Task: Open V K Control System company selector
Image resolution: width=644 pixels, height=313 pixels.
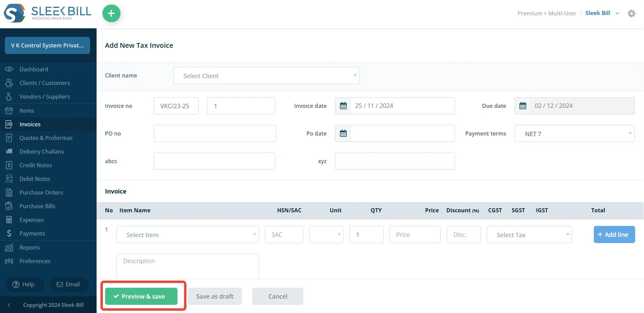Action: [47, 45]
